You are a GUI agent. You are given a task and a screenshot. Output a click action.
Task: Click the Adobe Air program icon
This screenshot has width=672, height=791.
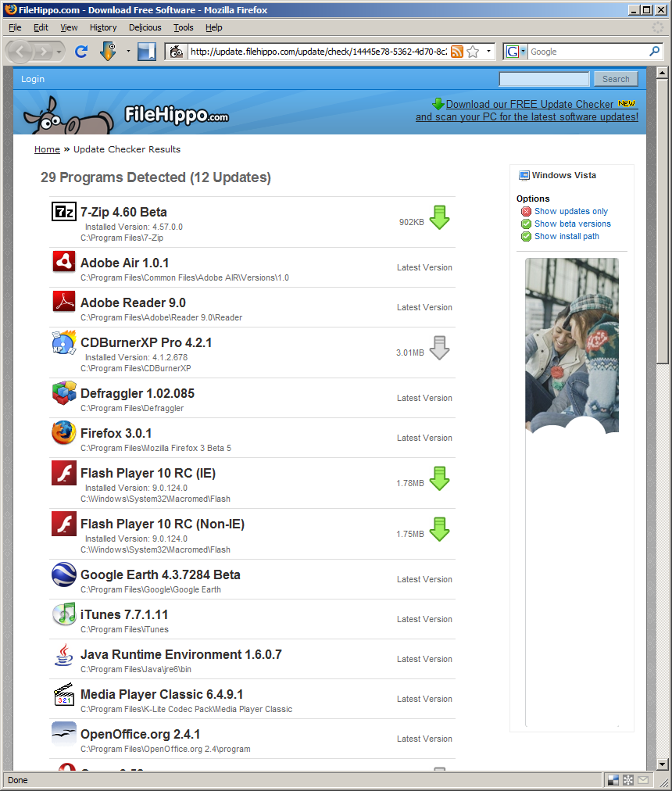[63, 262]
